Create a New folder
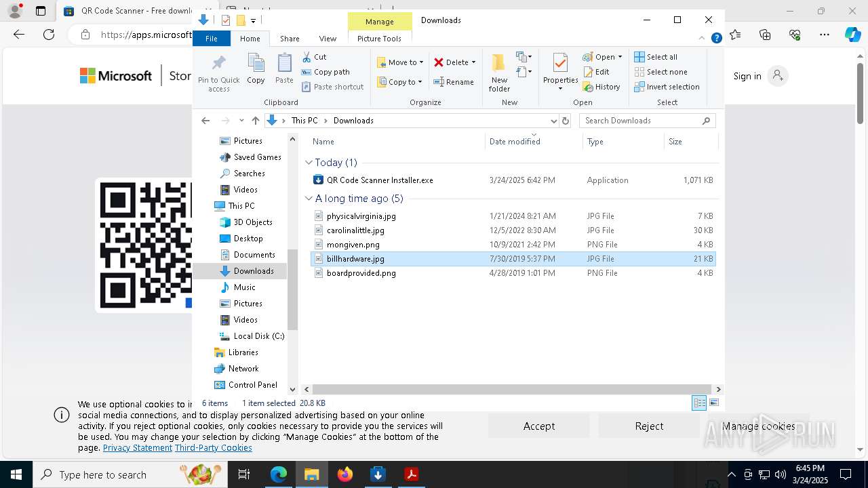Screen dimensions: 868x488 [499, 73]
